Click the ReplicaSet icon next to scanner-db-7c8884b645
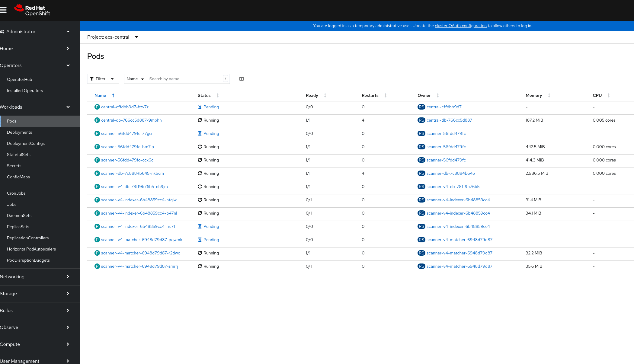 [x=421, y=173]
